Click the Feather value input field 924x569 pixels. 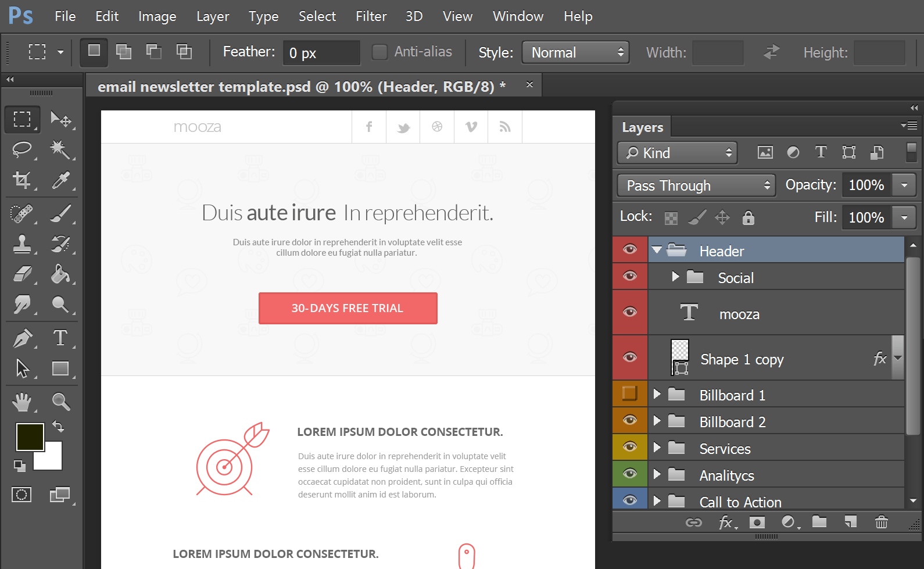(x=321, y=53)
